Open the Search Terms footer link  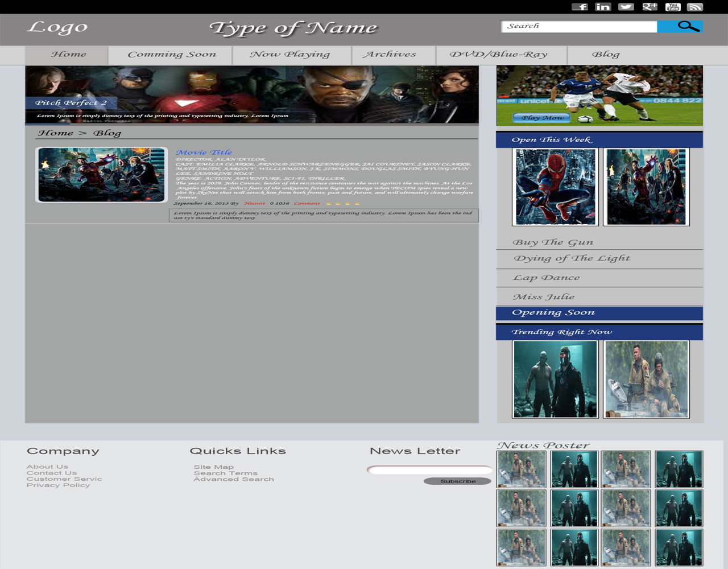[226, 473]
